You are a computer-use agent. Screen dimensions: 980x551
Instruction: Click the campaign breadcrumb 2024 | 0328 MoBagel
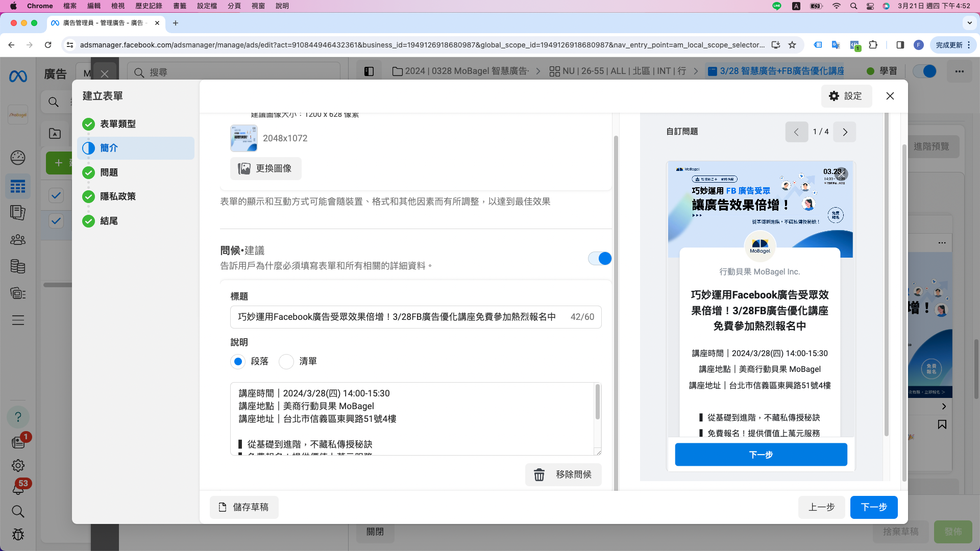click(x=461, y=71)
